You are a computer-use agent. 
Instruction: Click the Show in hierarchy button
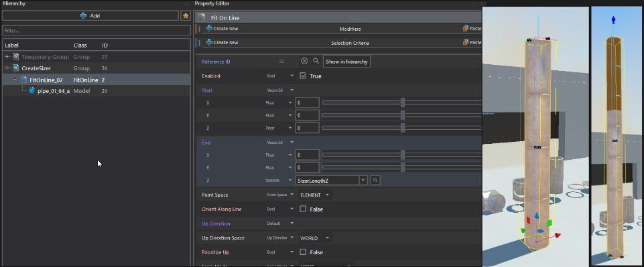346,61
